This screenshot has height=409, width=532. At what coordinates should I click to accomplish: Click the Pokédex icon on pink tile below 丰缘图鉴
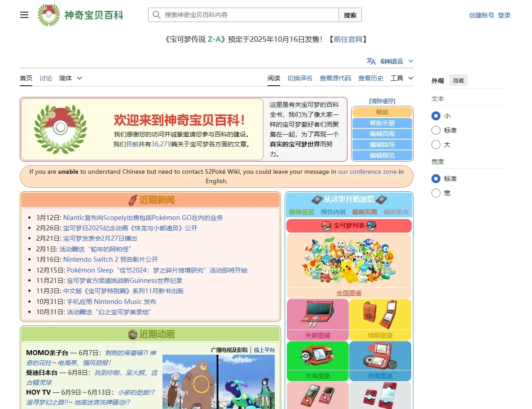pyautogui.click(x=317, y=396)
